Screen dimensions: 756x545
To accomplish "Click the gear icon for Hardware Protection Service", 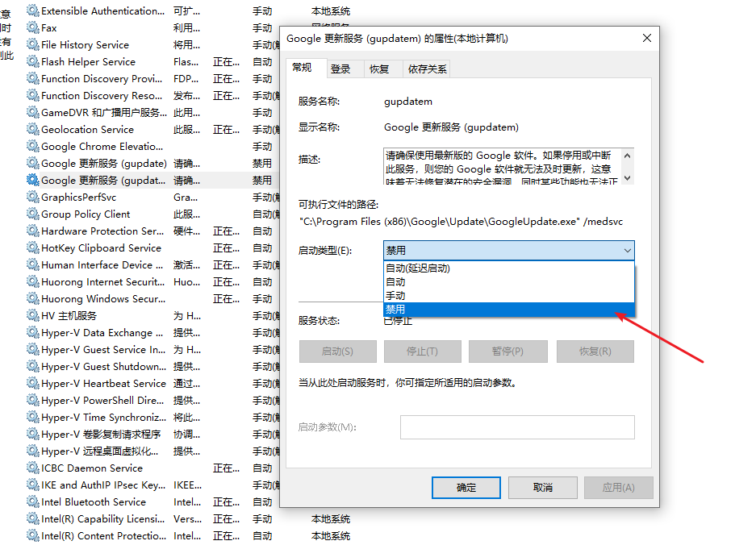I will click(x=33, y=231).
